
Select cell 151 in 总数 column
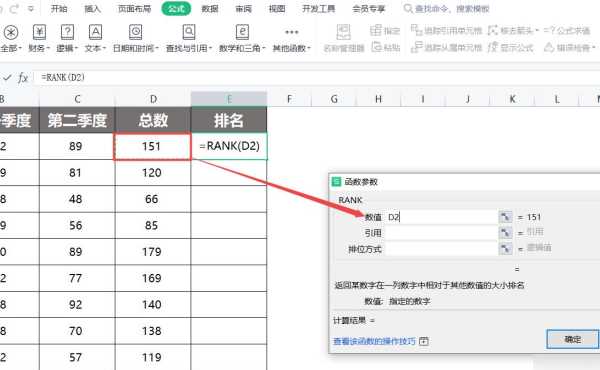click(152, 146)
